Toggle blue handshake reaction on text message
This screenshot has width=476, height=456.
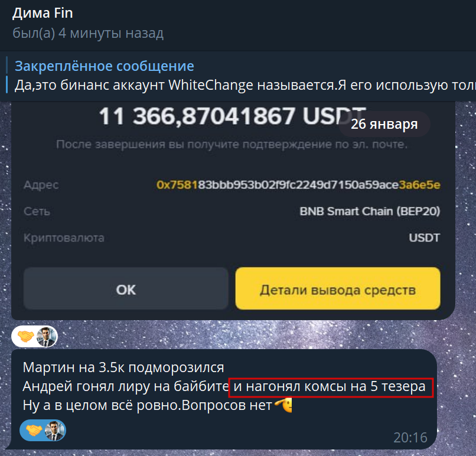point(43,430)
